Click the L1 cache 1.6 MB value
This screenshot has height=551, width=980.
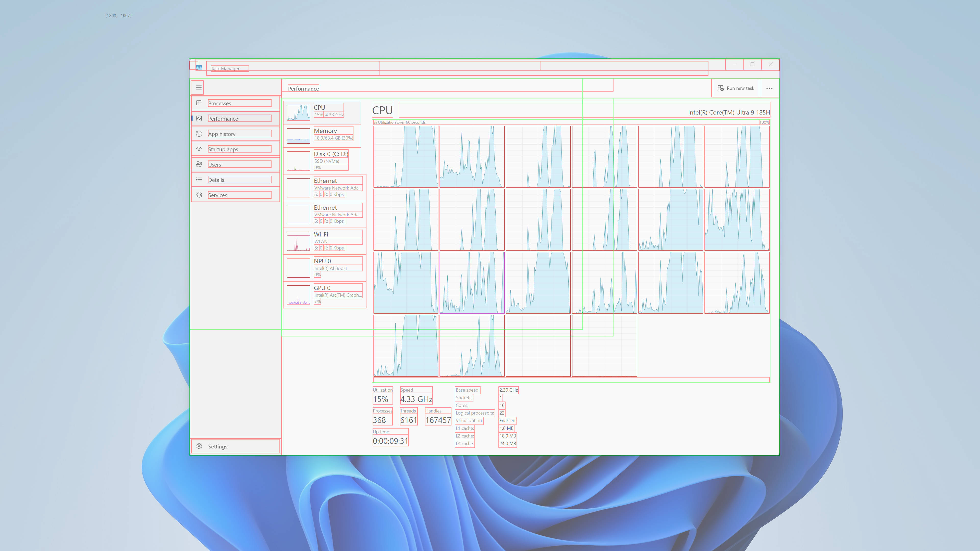point(506,428)
